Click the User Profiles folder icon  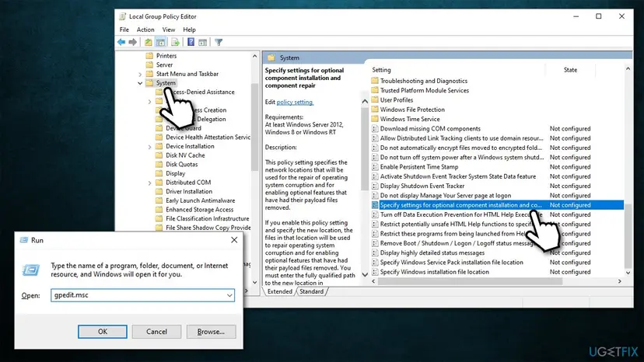(375, 99)
